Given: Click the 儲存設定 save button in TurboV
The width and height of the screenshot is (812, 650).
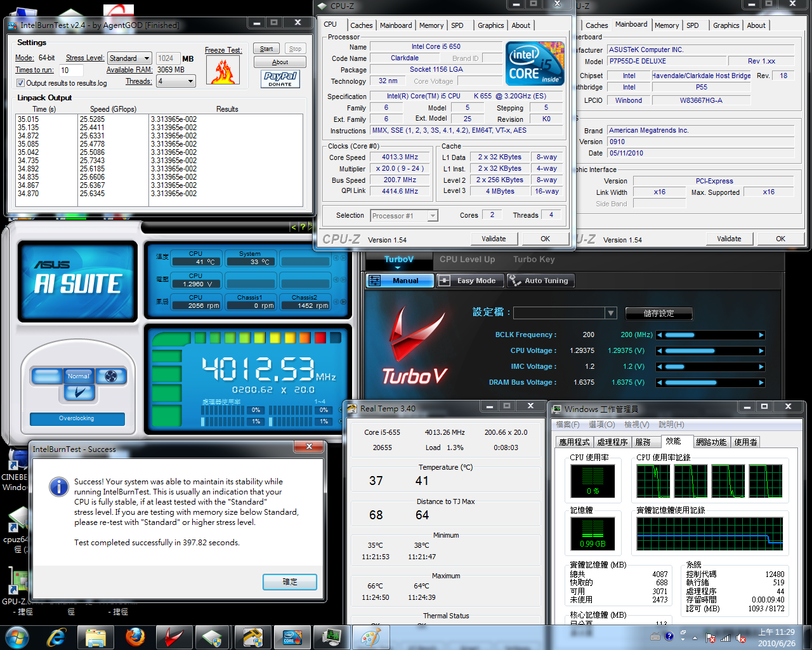Looking at the screenshot, I should pyautogui.click(x=658, y=314).
